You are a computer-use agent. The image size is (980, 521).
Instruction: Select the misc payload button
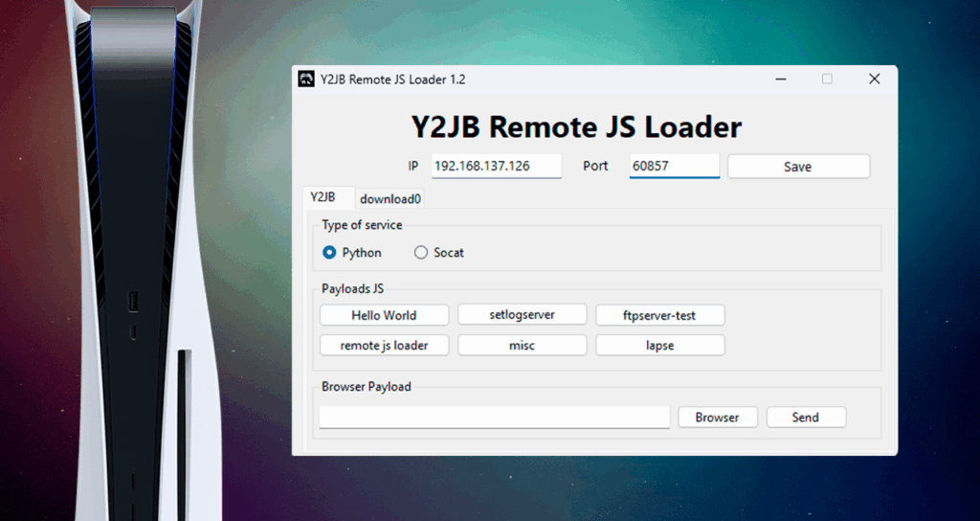[522, 346]
